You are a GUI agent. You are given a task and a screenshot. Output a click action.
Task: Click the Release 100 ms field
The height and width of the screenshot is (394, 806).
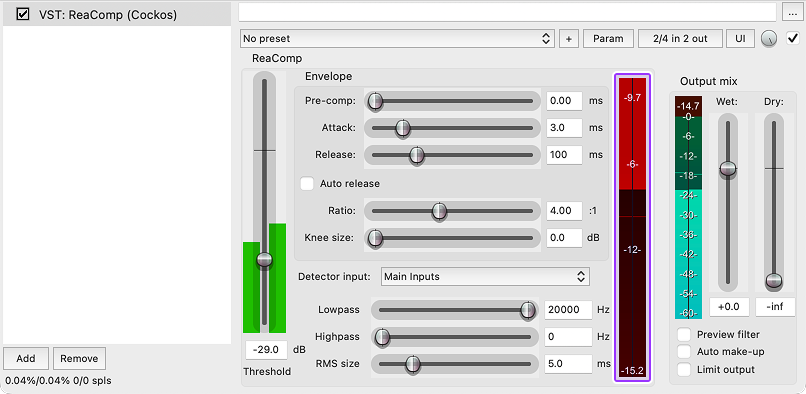click(x=564, y=155)
